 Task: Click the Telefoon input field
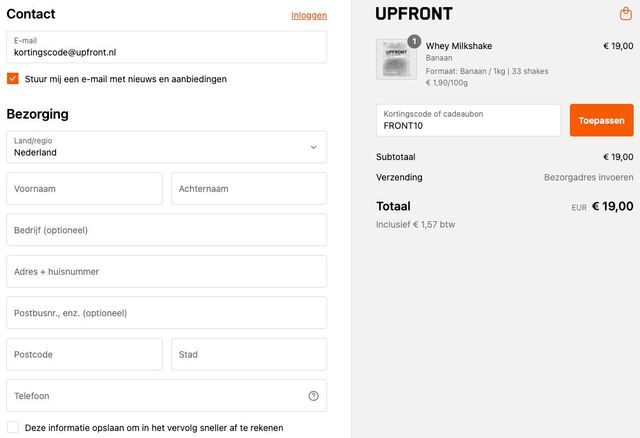pyautogui.click(x=167, y=396)
